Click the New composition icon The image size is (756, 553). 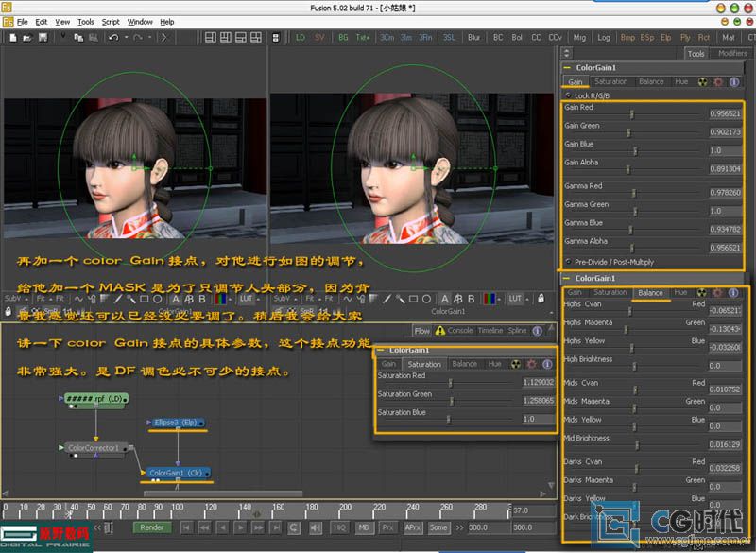coord(13,38)
